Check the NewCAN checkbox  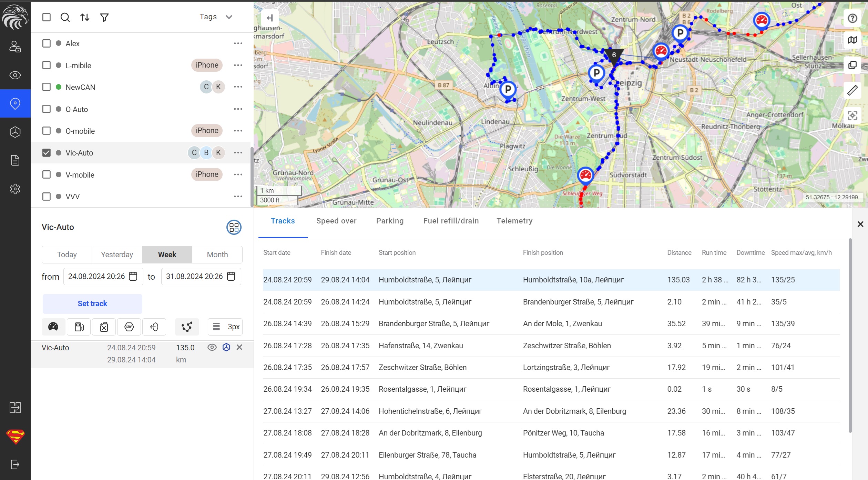point(47,87)
